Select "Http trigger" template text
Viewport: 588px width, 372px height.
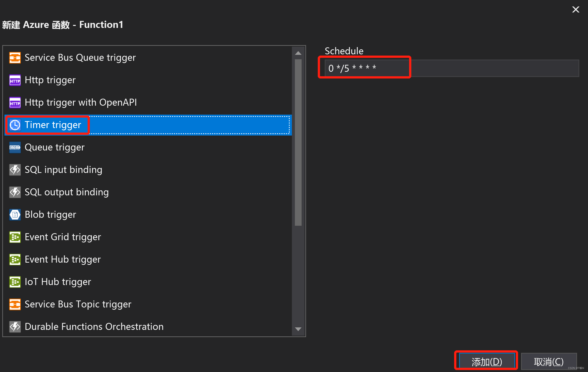(x=50, y=80)
